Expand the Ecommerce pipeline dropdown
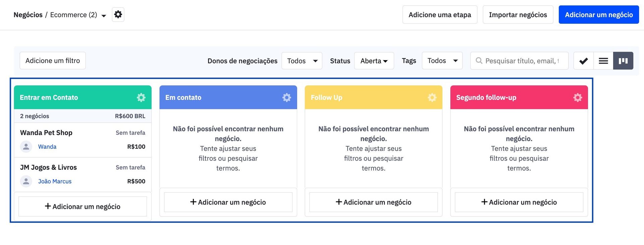 pyautogui.click(x=104, y=15)
